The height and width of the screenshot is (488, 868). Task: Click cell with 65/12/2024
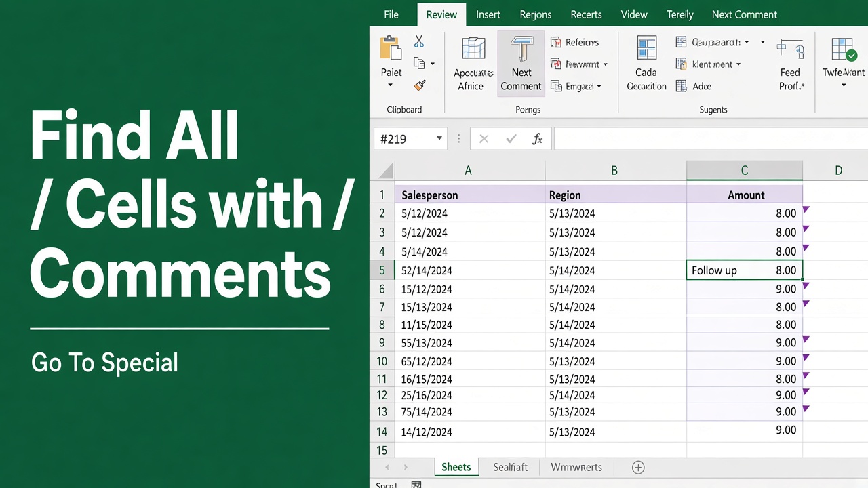(x=469, y=361)
